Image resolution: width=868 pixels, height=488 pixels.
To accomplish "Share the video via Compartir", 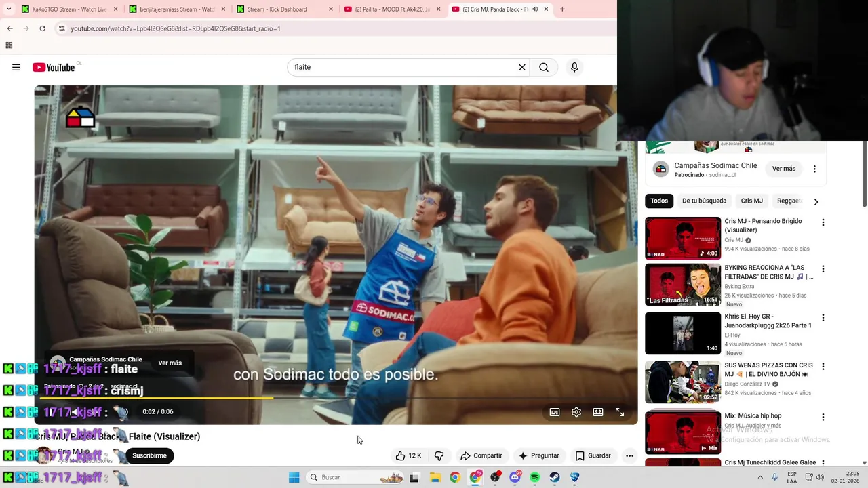I will (x=481, y=455).
